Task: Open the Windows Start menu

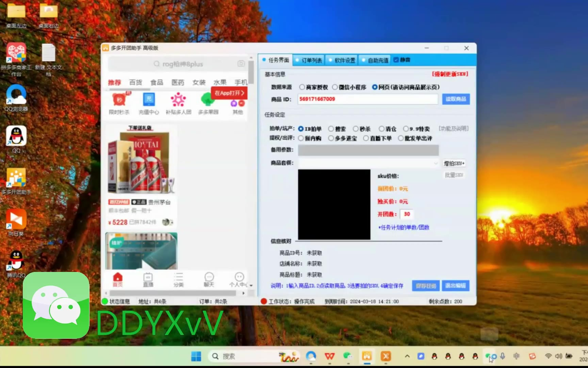Action: pos(196,356)
